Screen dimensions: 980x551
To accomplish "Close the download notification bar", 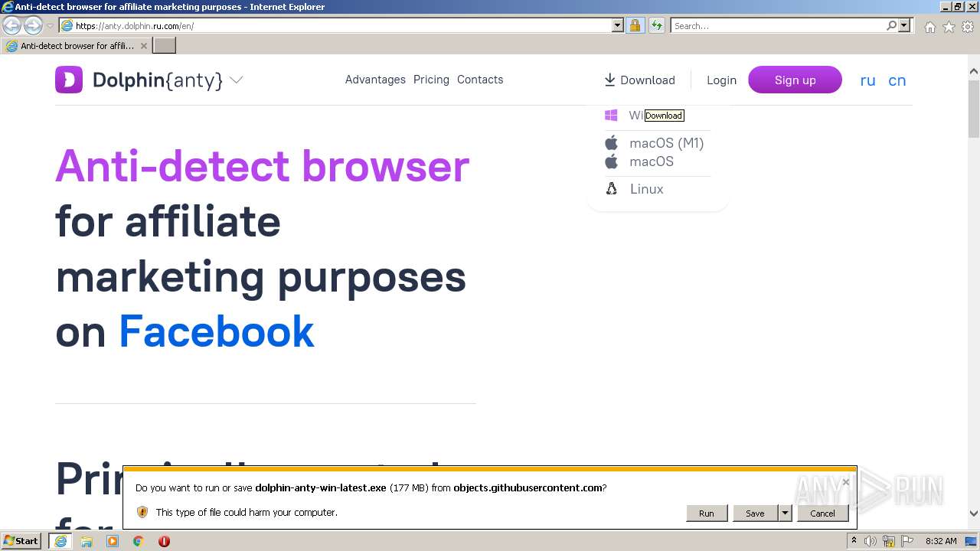I will (845, 482).
